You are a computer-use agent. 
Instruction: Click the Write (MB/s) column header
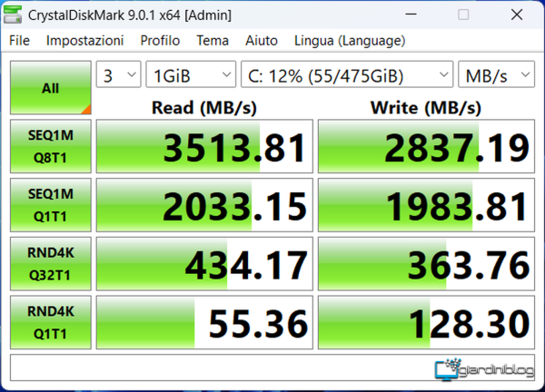426,108
